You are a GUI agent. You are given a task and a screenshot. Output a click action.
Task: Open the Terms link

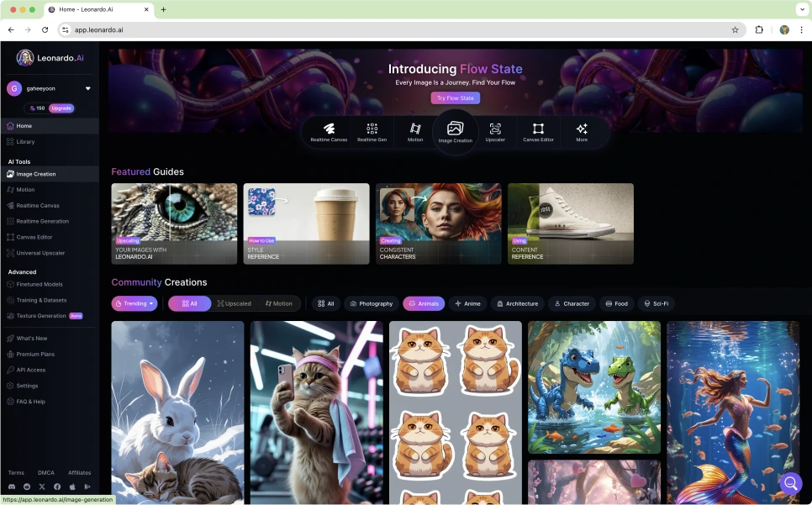point(16,472)
